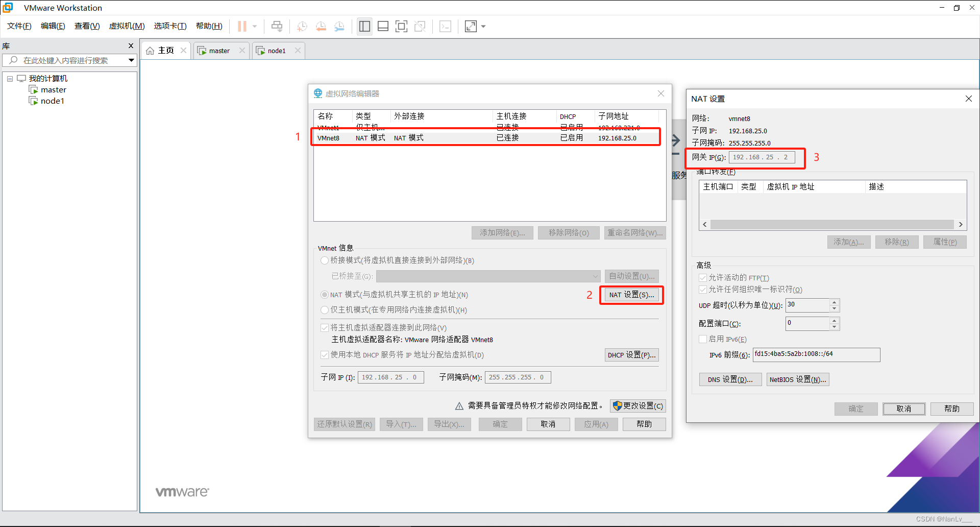The width and height of the screenshot is (980, 527).
Task: Open the 查看(V) menu
Action: 87,26
